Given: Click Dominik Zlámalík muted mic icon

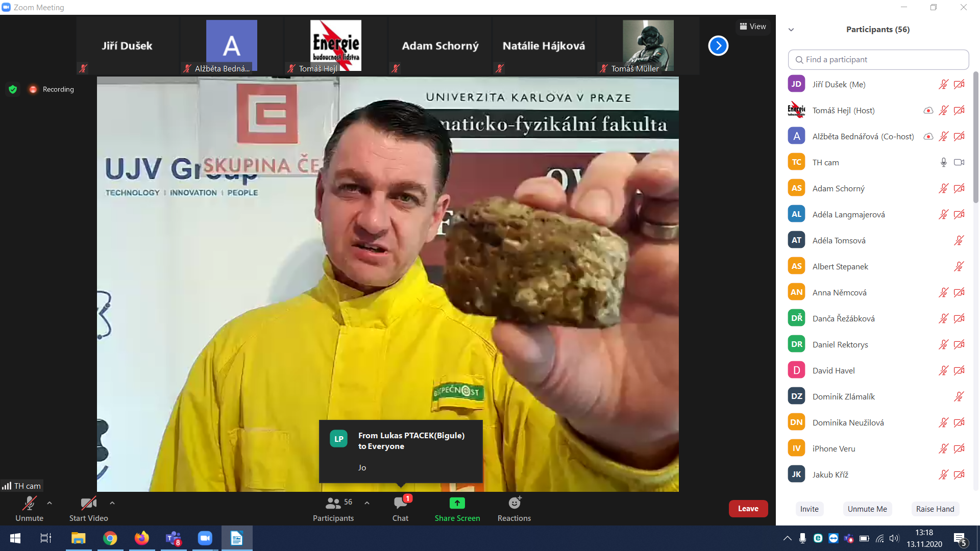Looking at the screenshot, I should 959,397.
